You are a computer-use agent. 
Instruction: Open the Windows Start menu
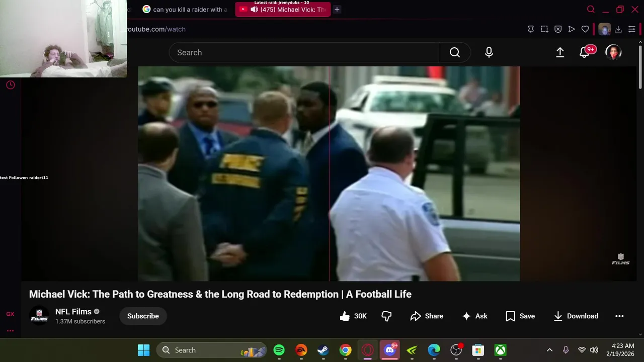143,350
